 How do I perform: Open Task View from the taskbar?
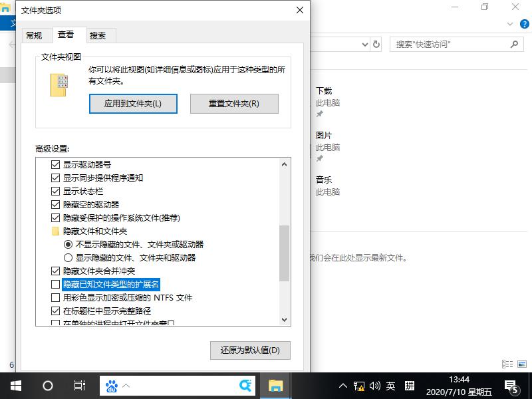coord(80,386)
